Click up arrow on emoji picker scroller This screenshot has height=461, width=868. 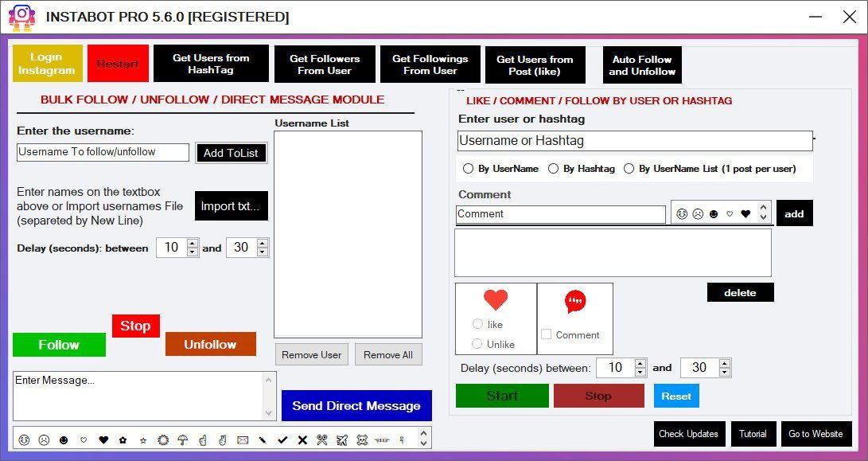[763, 207]
